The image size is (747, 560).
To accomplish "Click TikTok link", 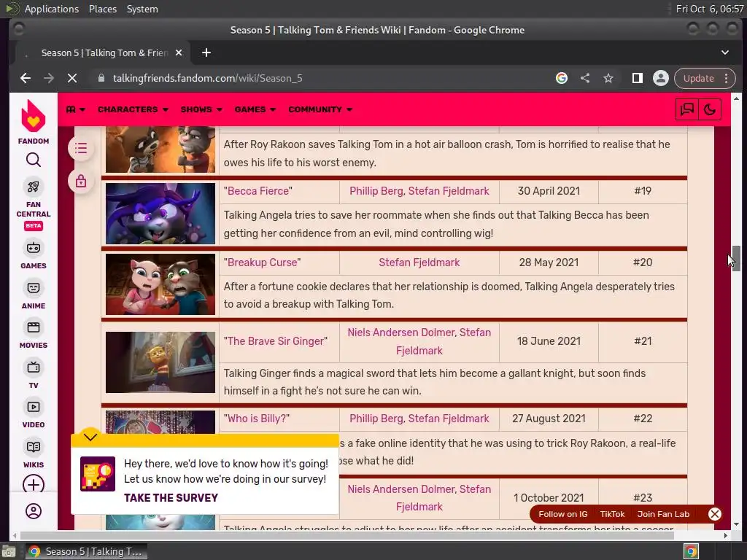I will point(612,514).
